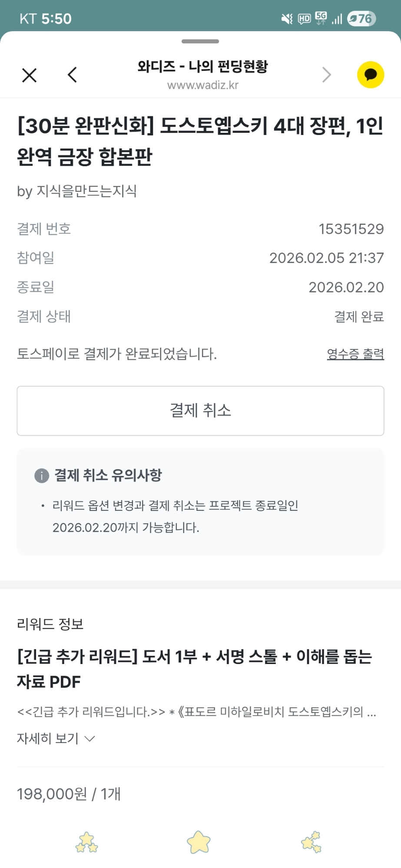Open the project title 도스토옙스키 4대 장편
This screenshot has height=868, width=401.
pos(200,141)
